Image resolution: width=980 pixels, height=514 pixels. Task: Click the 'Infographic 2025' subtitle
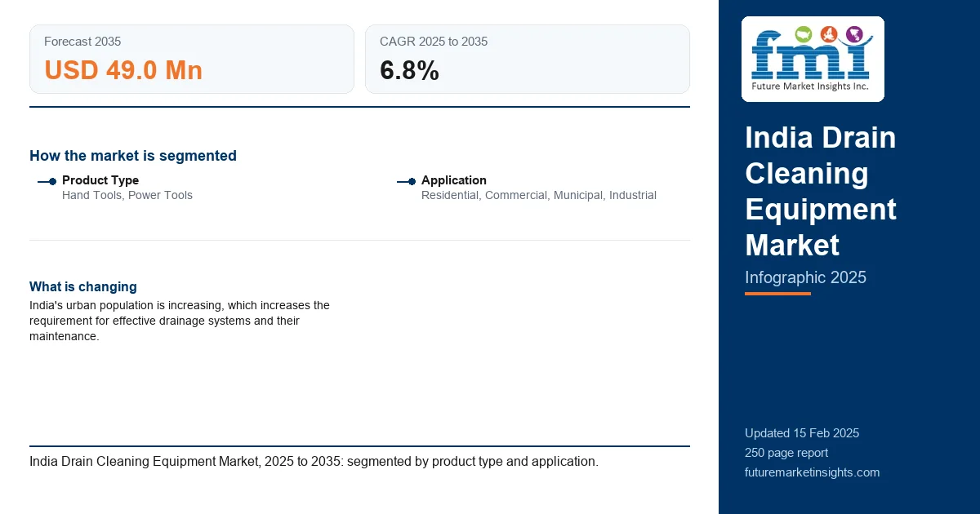(x=805, y=277)
